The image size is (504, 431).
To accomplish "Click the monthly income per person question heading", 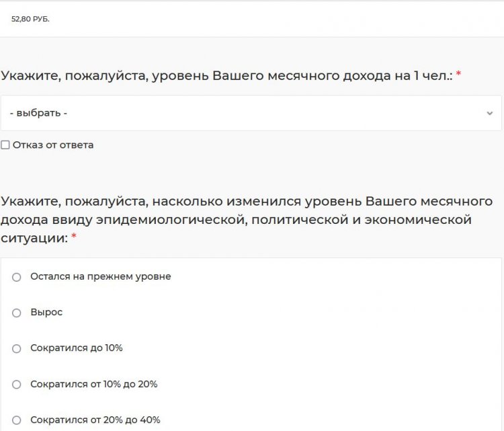I will coord(226,75).
